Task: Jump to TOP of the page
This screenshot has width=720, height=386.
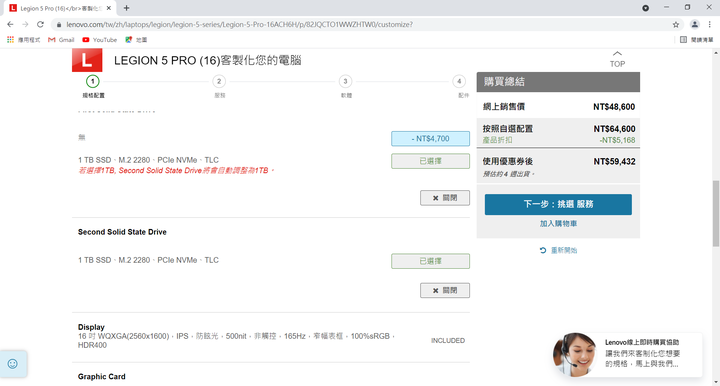Action: coord(617,59)
